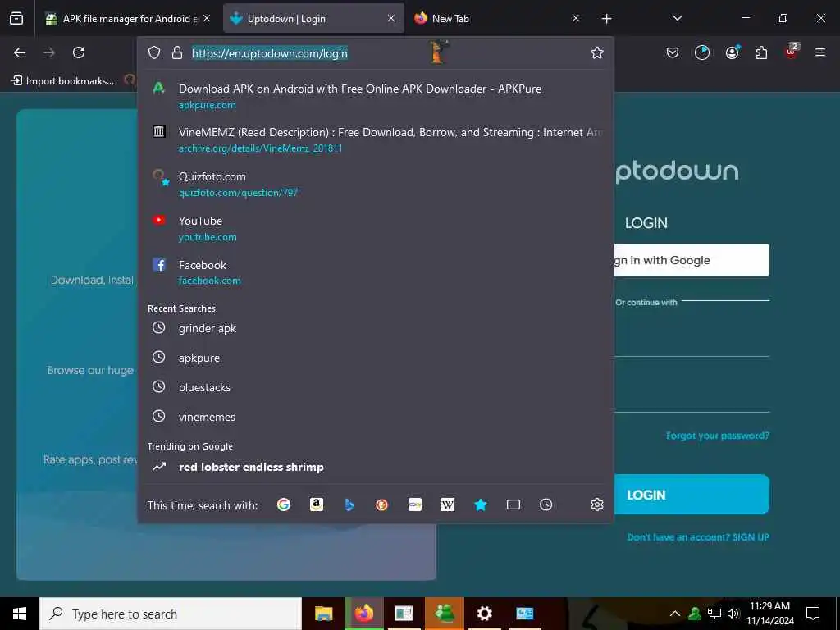840x630 pixels.
Task: Select recent search grinder apk
Action: (x=376, y=328)
